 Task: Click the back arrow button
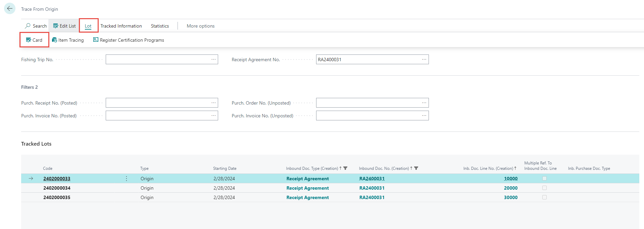[x=10, y=9]
